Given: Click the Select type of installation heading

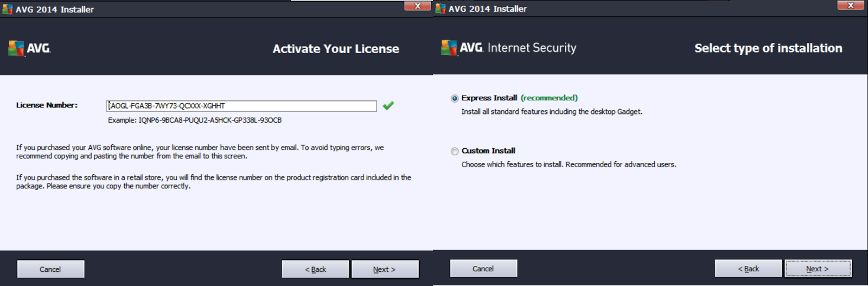Looking at the screenshot, I should tap(768, 48).
